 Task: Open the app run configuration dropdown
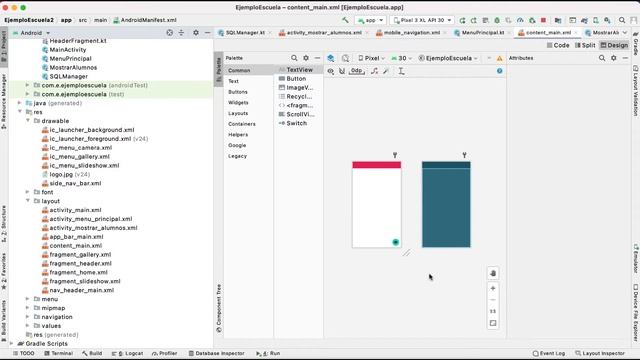pos(371,20)
